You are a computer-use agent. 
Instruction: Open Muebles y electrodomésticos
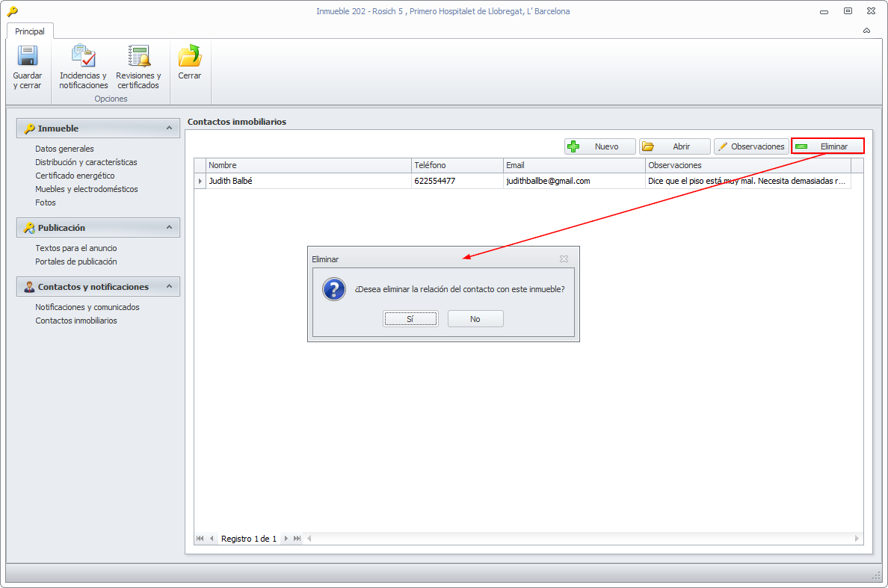pyautogui.click(x=87, y=190)
